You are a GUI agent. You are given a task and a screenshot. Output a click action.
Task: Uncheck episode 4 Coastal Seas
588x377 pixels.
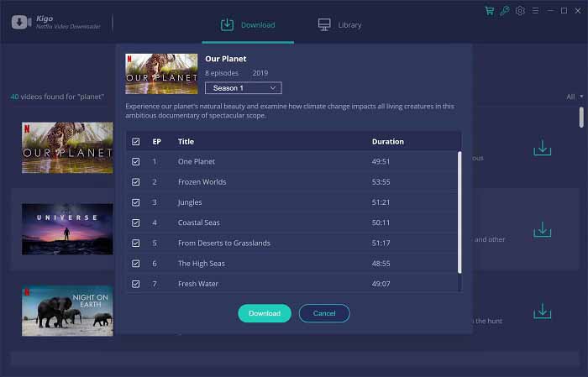coord(136,223)
